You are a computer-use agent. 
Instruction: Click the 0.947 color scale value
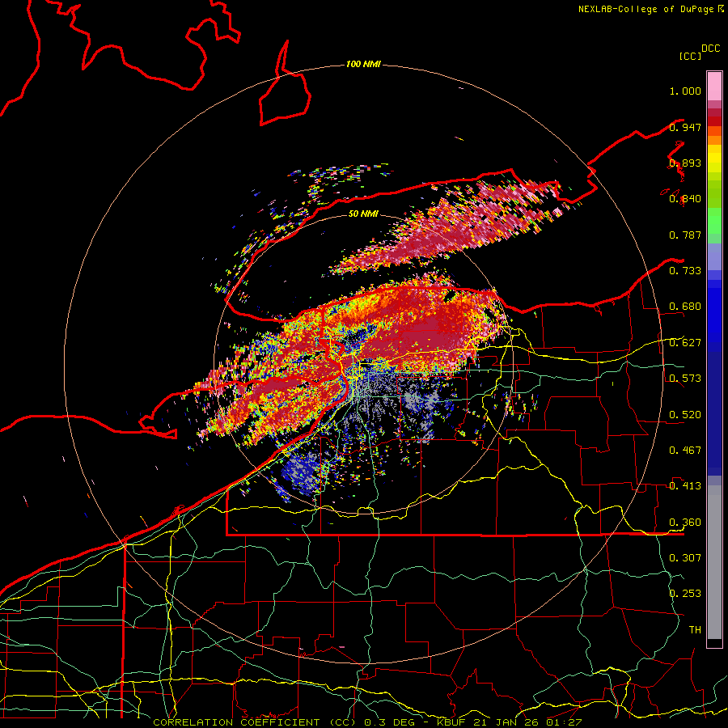[685, 127]
